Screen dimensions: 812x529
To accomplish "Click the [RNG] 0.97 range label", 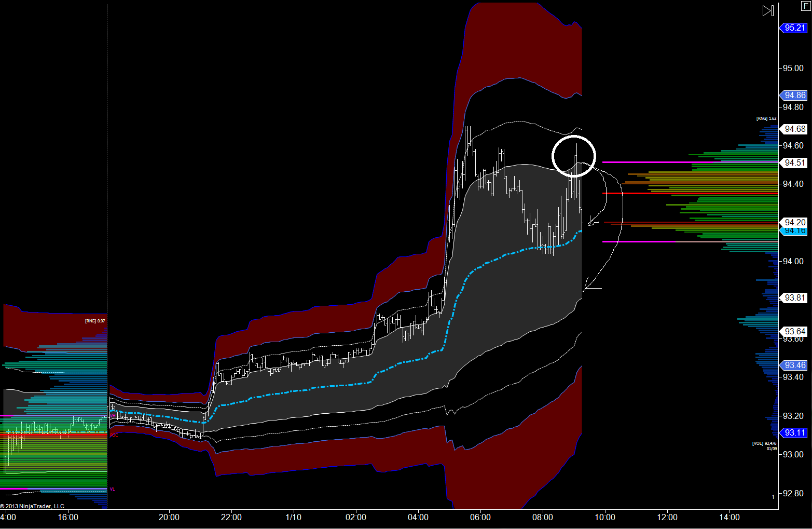I will tap(95, 321).
